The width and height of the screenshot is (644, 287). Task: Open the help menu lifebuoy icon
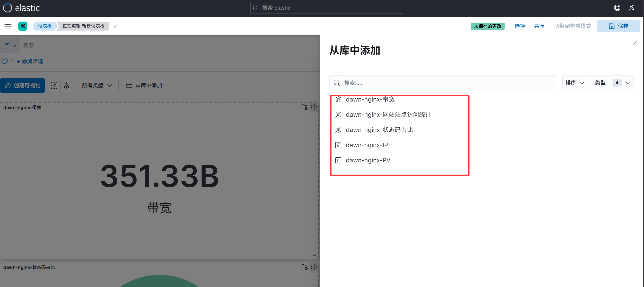click(x=617, y=8)
